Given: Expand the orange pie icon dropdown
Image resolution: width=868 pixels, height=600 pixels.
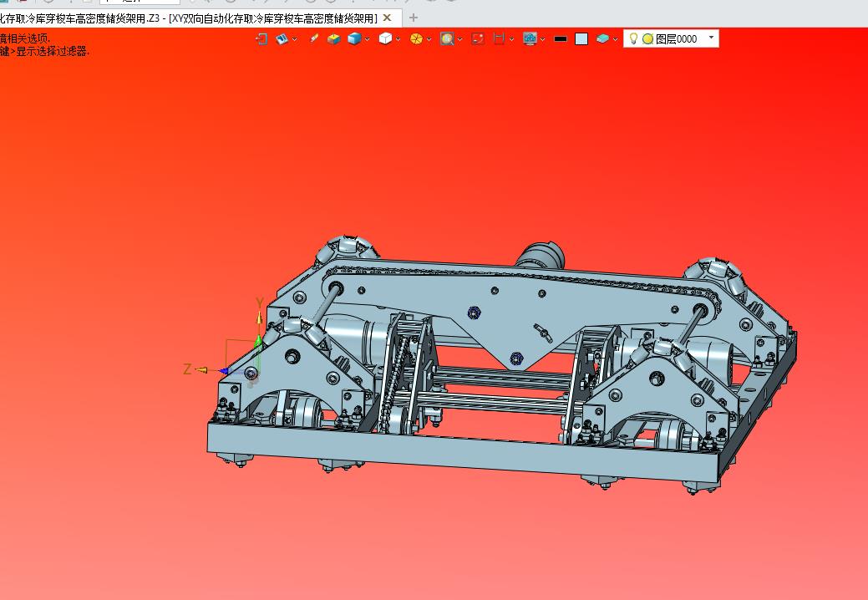Looking at the screenshot, I should pyautogui.click(x=429, y=39).
